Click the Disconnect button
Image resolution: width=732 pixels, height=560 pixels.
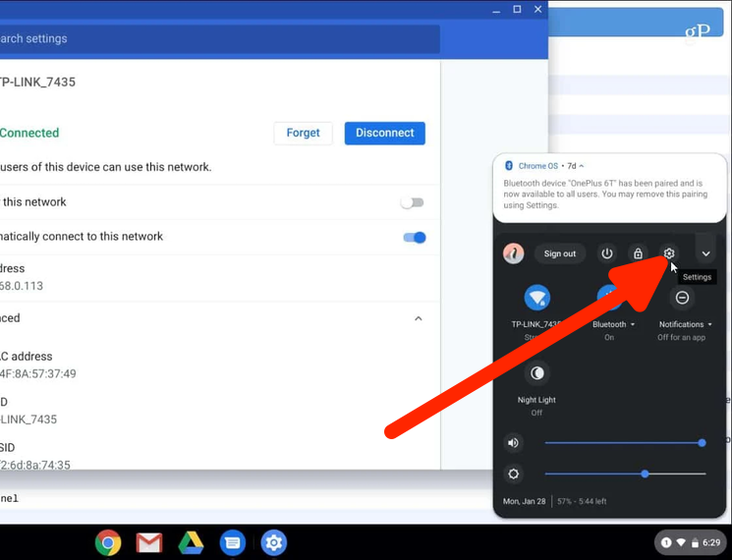[x=384, y=134]
